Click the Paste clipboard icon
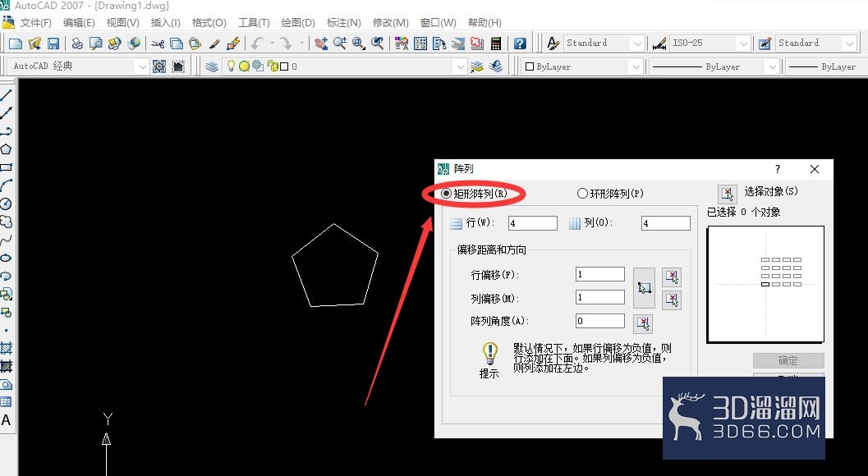 195,43
